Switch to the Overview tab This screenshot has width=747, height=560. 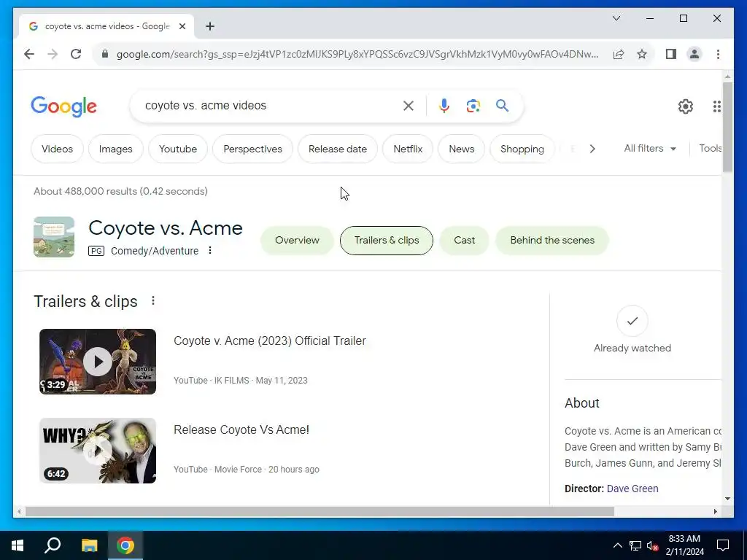297,241
